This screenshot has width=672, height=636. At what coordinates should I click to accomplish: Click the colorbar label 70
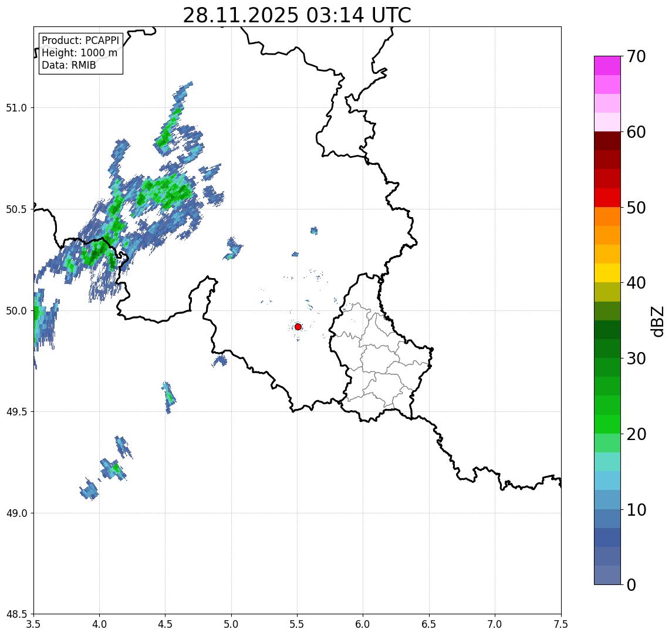coord(636,56)
